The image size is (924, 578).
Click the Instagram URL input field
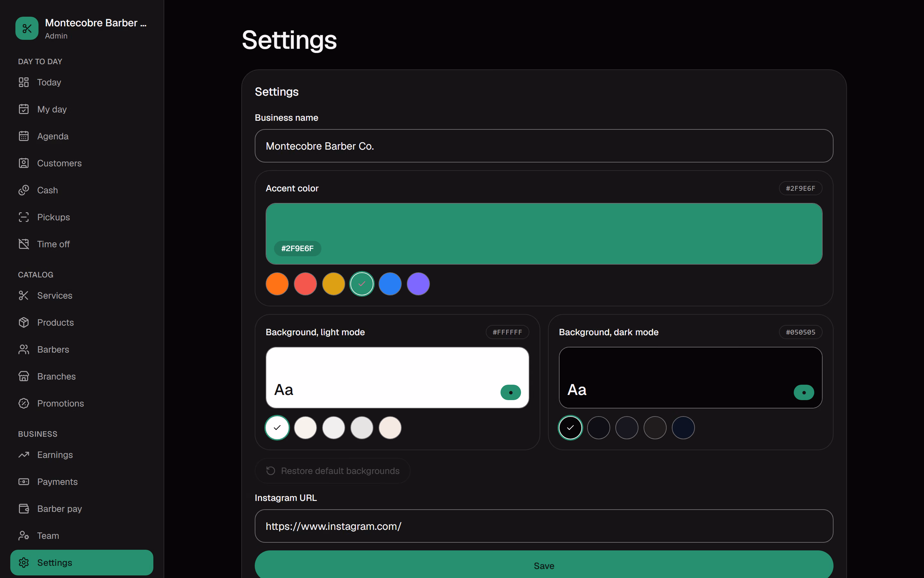tap(544, 526)
